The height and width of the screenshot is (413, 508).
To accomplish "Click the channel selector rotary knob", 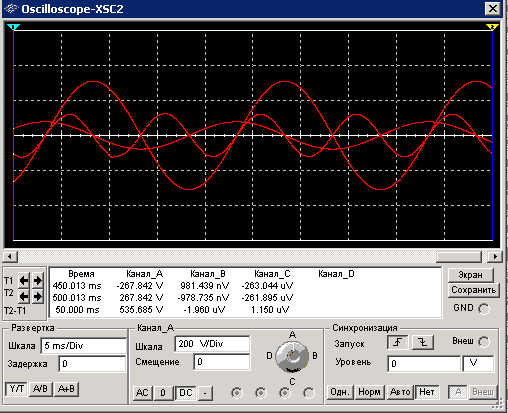I will (292, 356).
